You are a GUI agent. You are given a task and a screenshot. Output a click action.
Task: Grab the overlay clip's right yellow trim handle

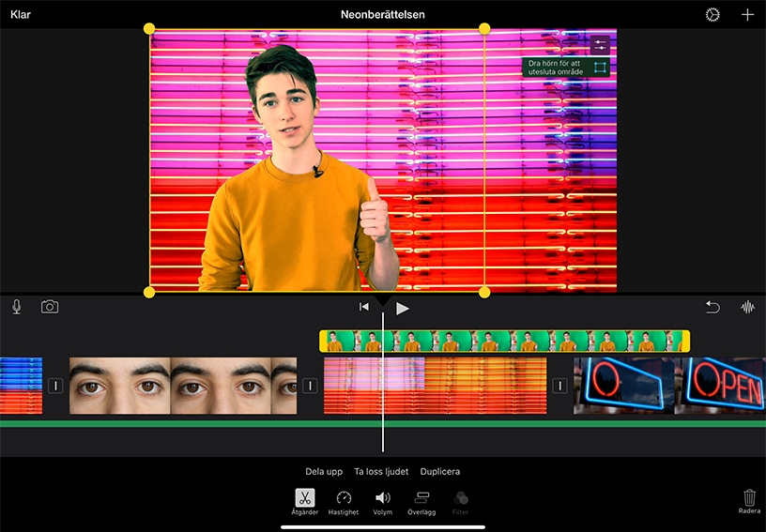[x=686, y=342]
